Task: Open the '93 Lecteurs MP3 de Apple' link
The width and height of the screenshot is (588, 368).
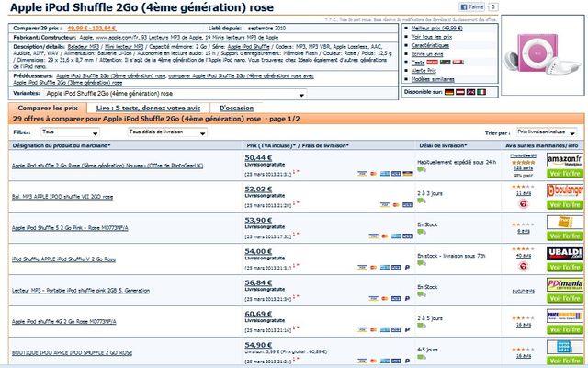Action: 172,38
